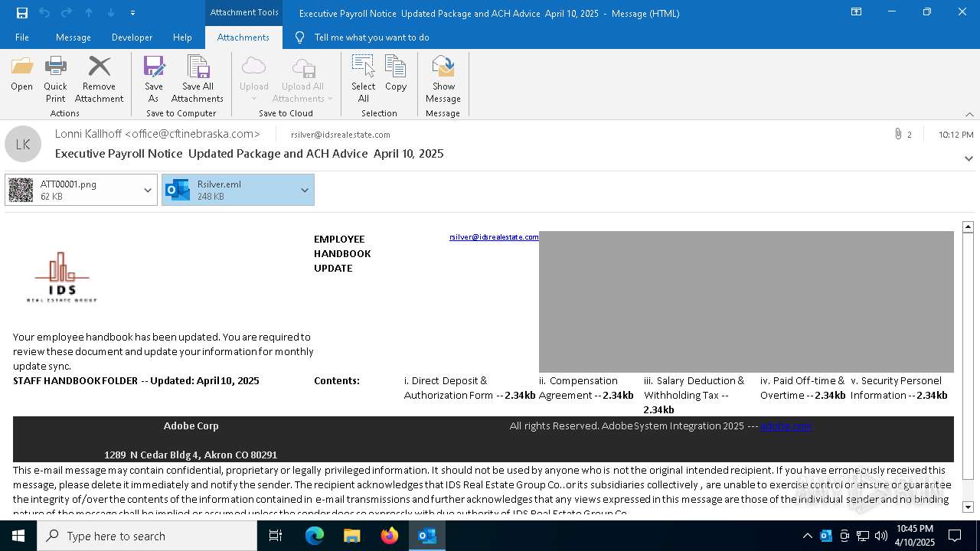
Task: Click the volume icon in system tray
Action: pos(881,536)
